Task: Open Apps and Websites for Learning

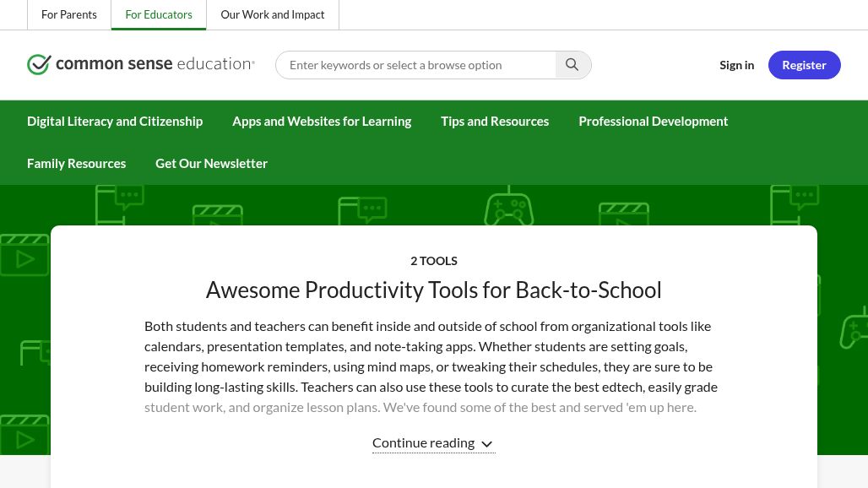Action: point(322,121)
